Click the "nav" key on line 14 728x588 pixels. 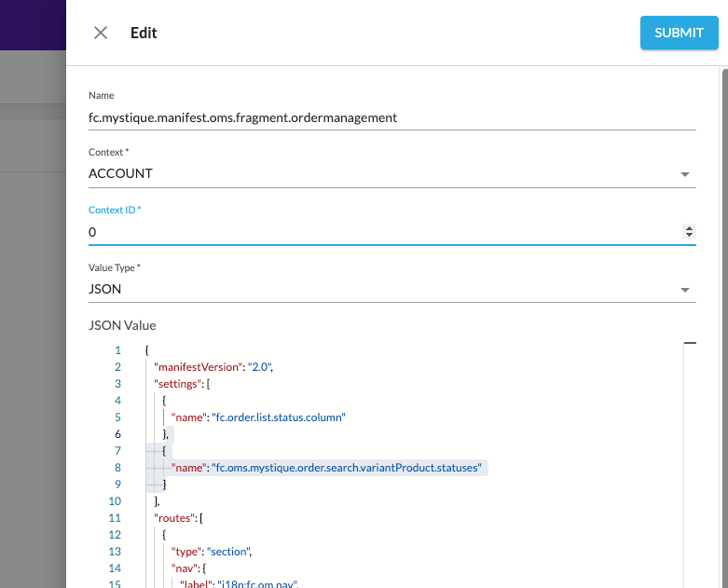pos(182,568)
